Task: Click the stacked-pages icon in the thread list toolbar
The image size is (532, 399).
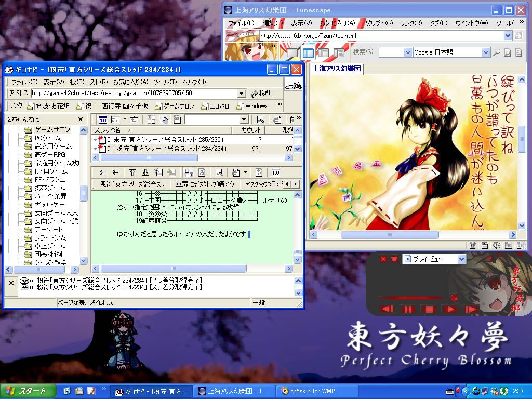Action: coord(165,120)
